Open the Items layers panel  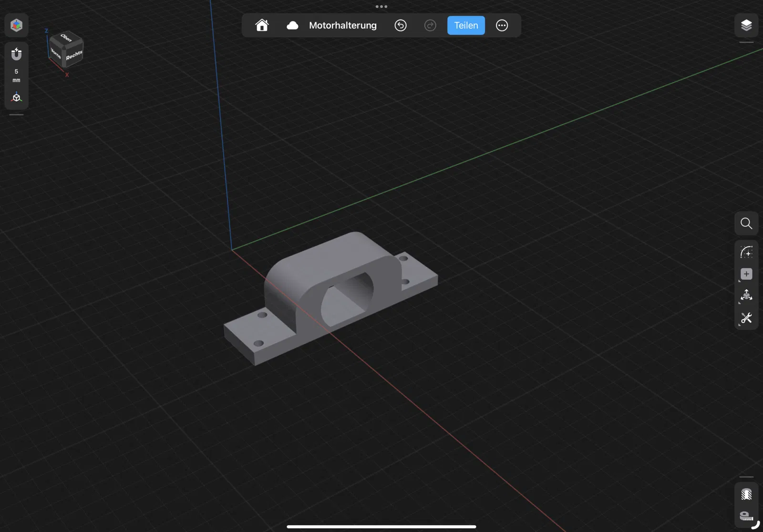[746, 25]
